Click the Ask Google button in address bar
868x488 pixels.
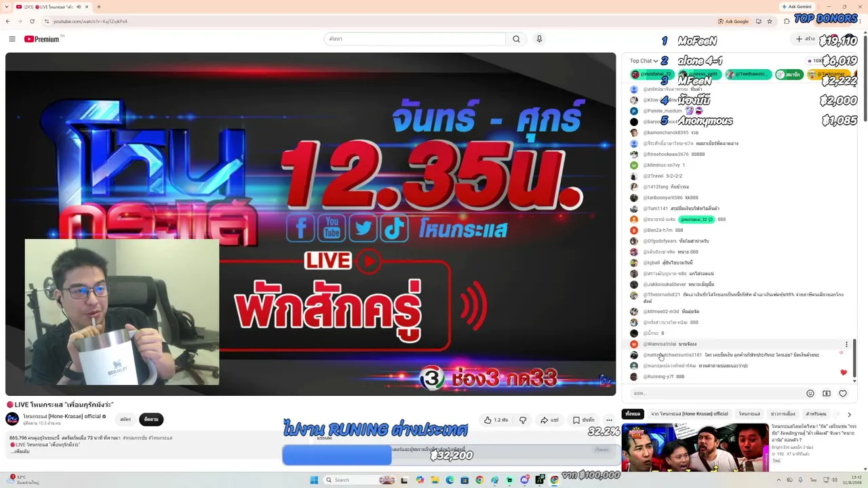pos(733,21)
